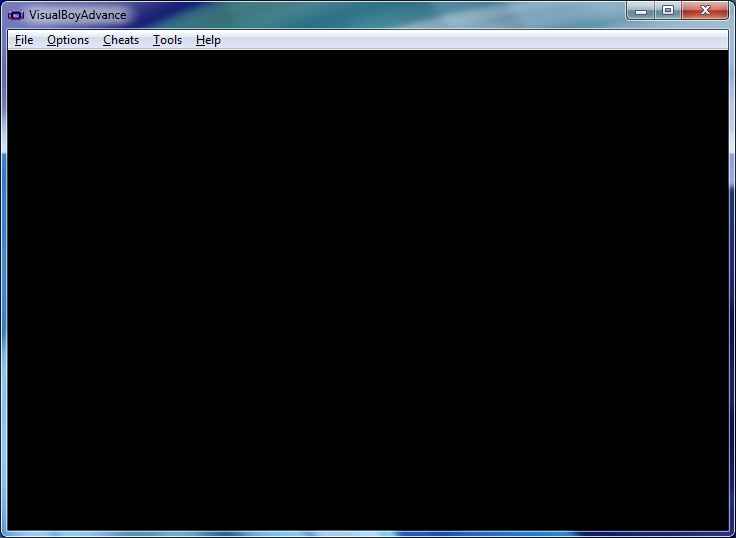Open the Cheats menu
This screenshot has width=736, height=538.
[121, 40]
